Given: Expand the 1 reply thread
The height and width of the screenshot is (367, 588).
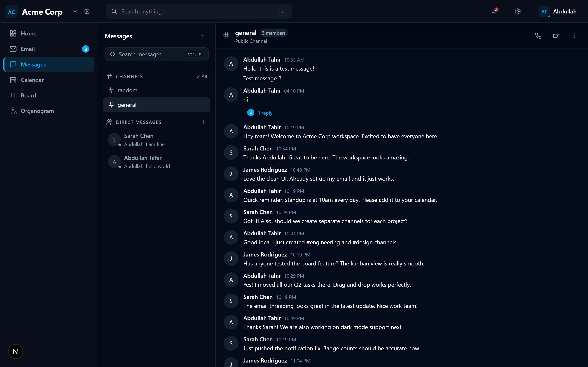Looking at the screenshot, I should [x=265, y=113].
